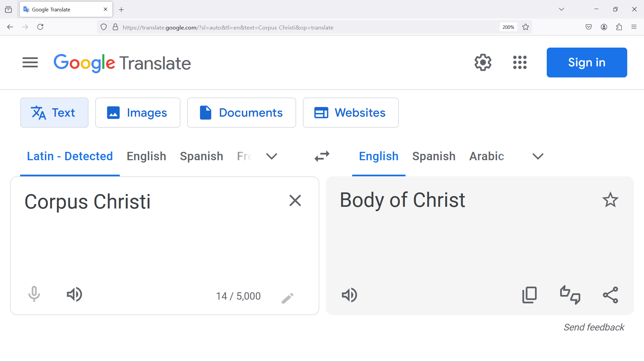Open the Google apps grid
The width and height of the screenshot is (644, 362).
[520, 62]
